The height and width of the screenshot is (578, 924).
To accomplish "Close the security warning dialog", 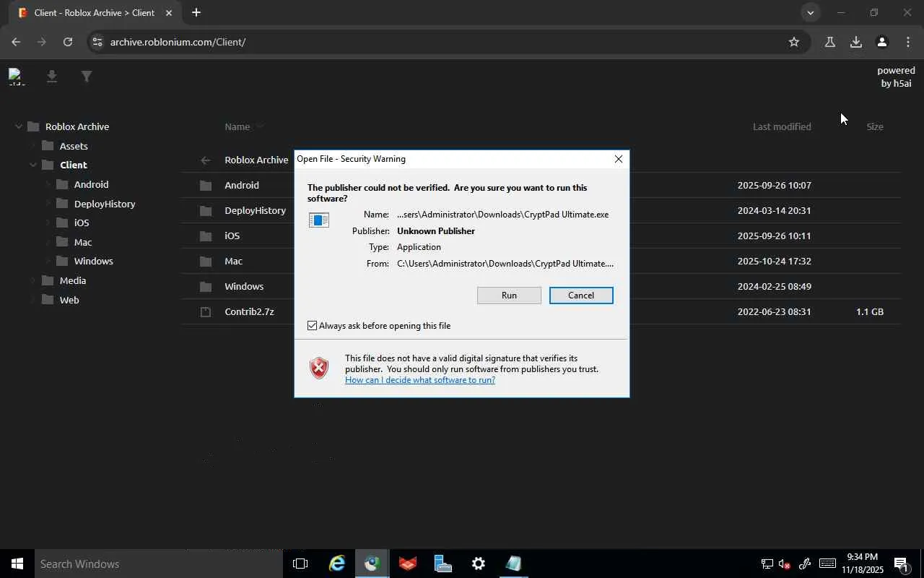I will 619,159.
